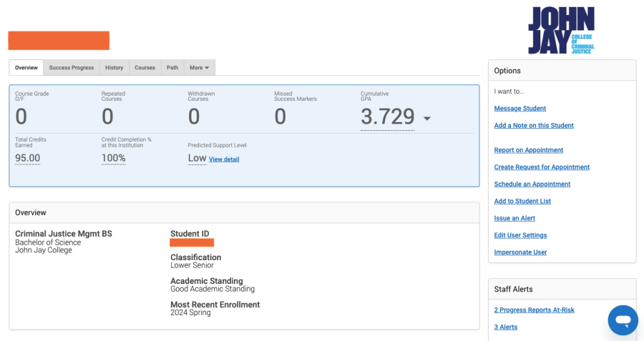Switch to the Success Progress tab
Image resolution: width=644 pixels, height=341 pixels.
tap(72, 68)
